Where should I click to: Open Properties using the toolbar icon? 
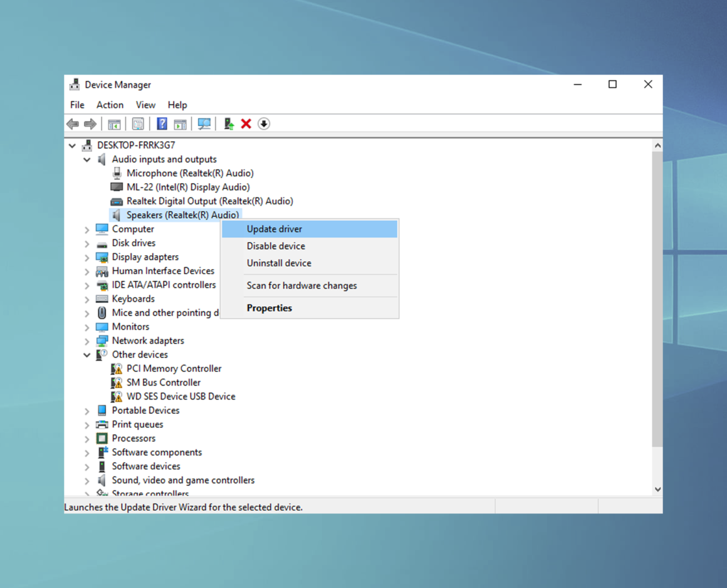138,123
